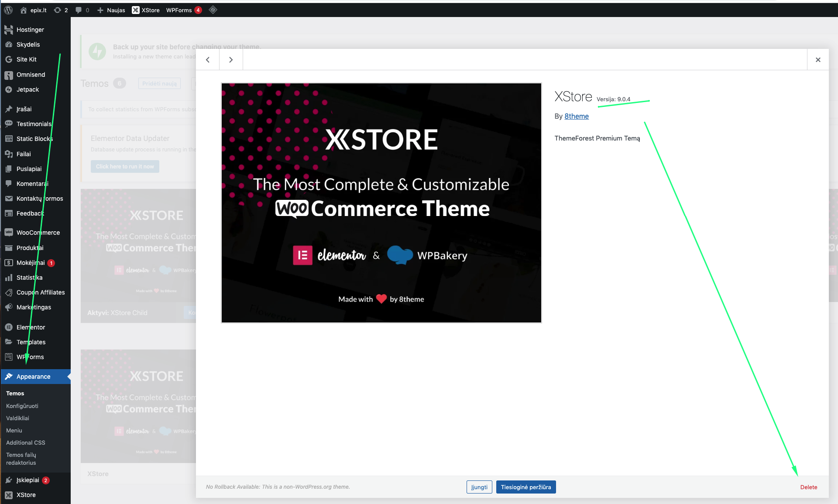Open Įskiepiai plugins menu

35,480
